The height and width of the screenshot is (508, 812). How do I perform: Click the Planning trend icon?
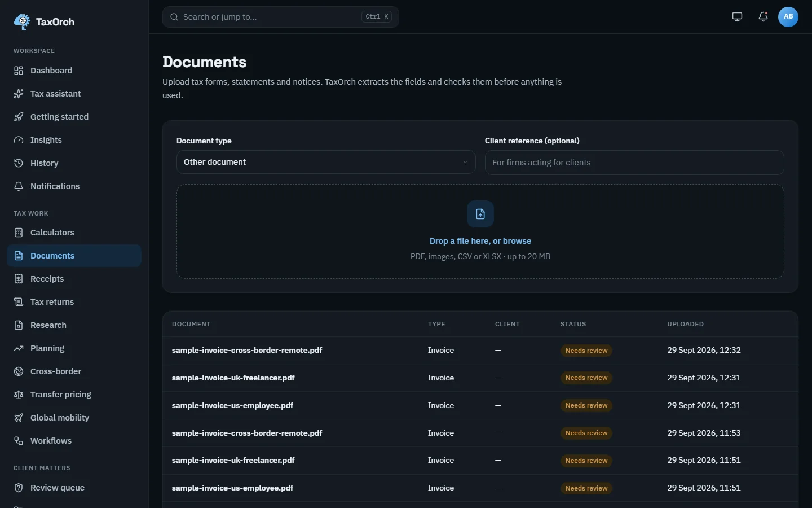tap(19, 348)
